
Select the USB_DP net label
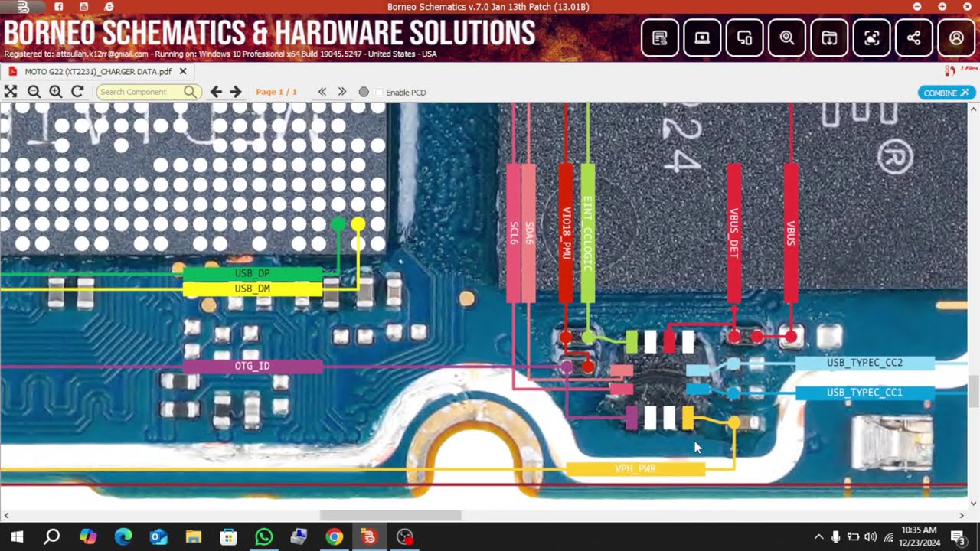point(252,273)
